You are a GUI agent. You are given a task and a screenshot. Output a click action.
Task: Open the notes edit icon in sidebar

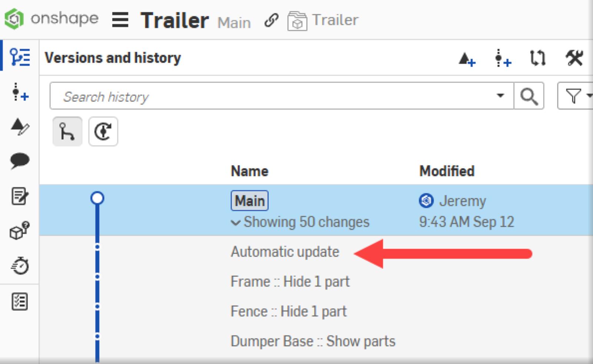click(x=20, y=196)
